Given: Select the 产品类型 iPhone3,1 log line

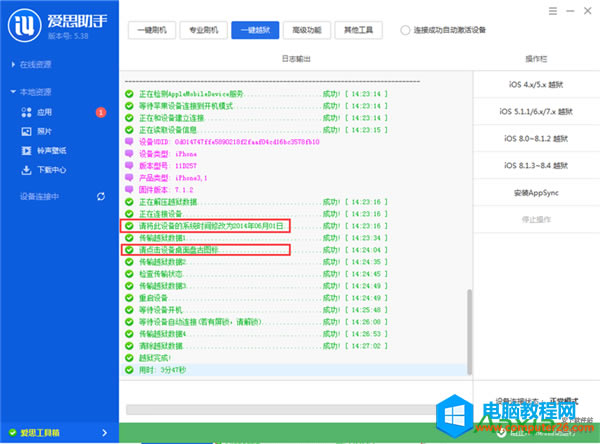Looking at the screenshot, I should (166, 178).
